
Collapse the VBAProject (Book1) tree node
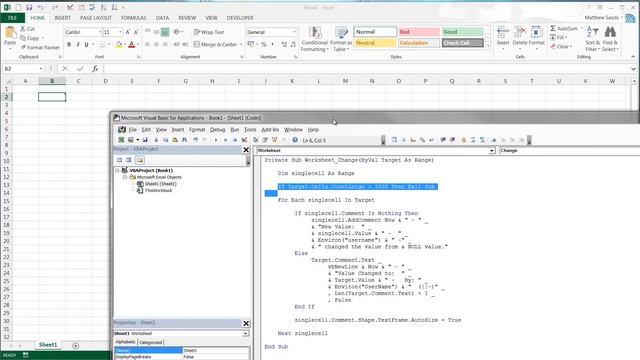[118, 170]
